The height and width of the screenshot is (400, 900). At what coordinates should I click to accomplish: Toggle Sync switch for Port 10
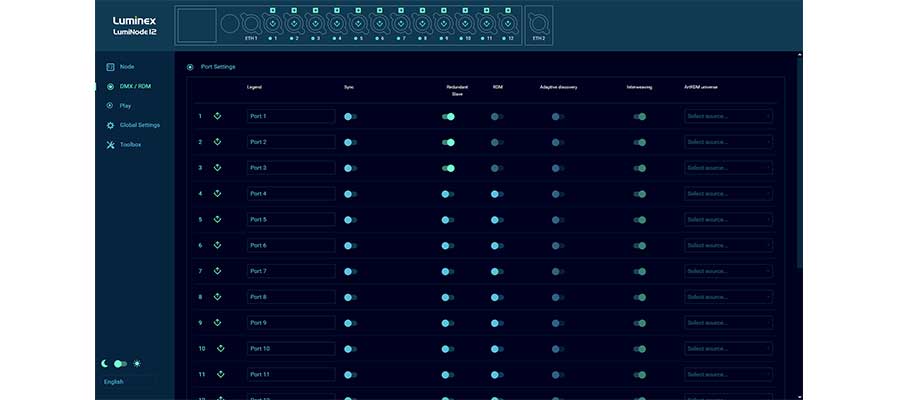[350, 349]
